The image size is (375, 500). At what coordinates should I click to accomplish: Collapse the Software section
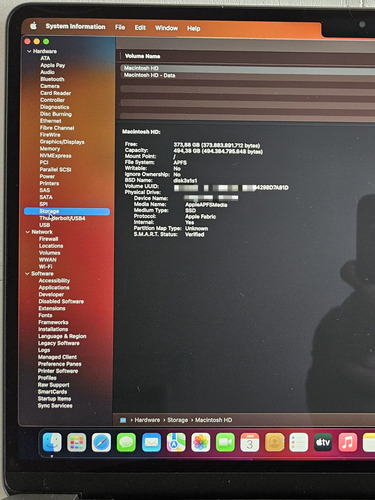(x=28, y=274)
